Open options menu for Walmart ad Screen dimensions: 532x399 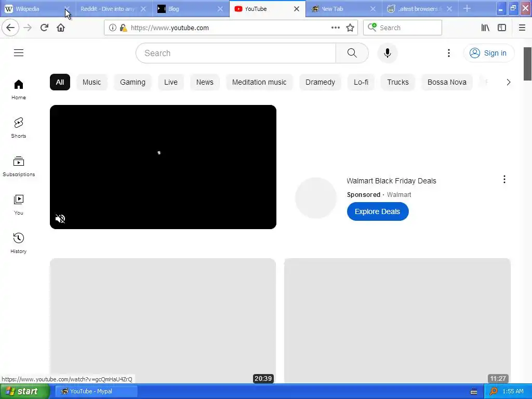(x=504, y=179)
